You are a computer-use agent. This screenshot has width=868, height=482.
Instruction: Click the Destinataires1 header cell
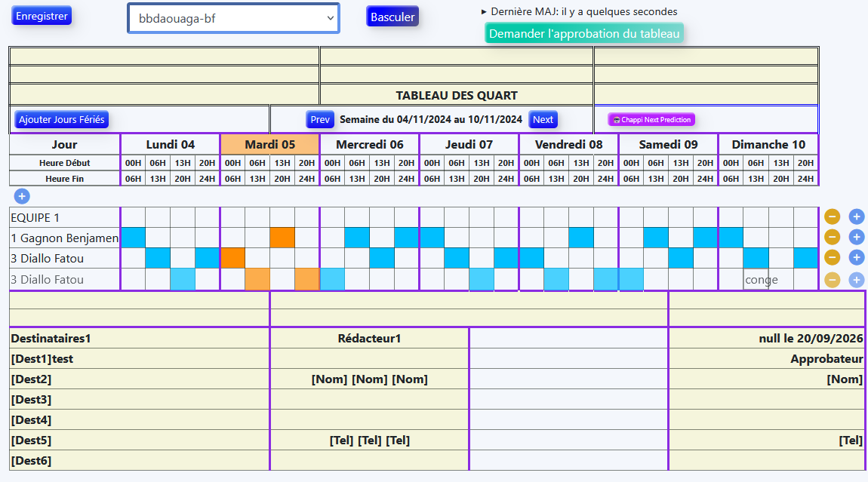point(140,338)
